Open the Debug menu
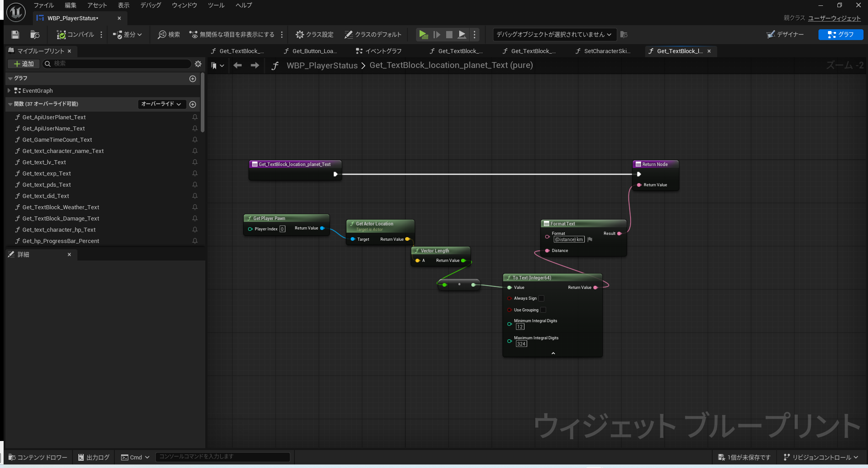This screenshot has height=468, width=868. click(150, 5)
